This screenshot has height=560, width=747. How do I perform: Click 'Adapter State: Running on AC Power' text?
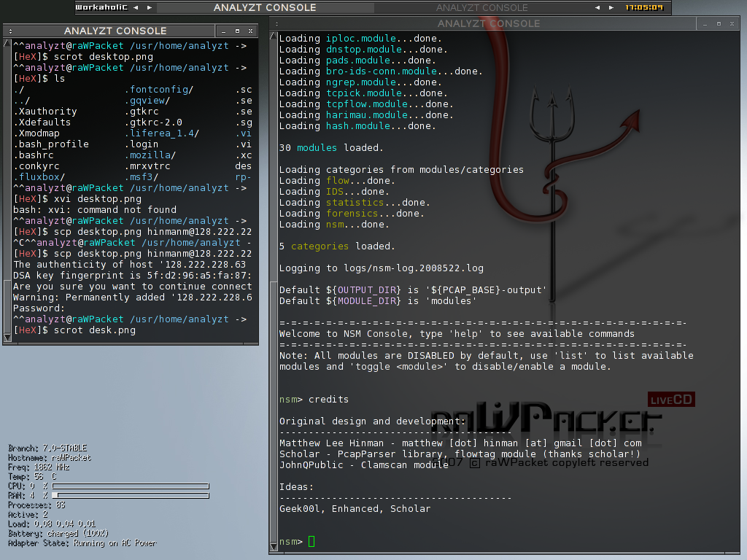82,543
